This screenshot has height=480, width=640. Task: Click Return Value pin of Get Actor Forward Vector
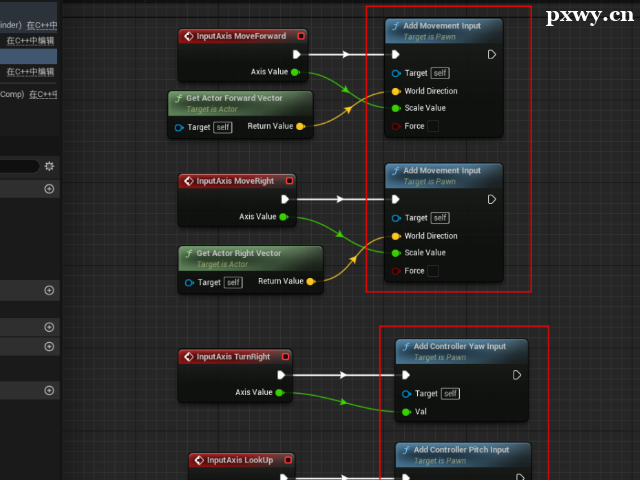(302, 127)
